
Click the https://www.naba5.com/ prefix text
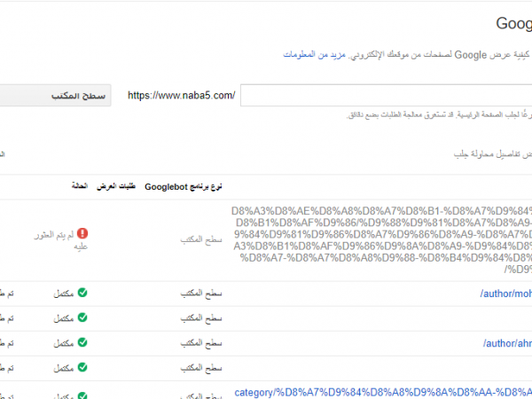click(x=182, y=96)
